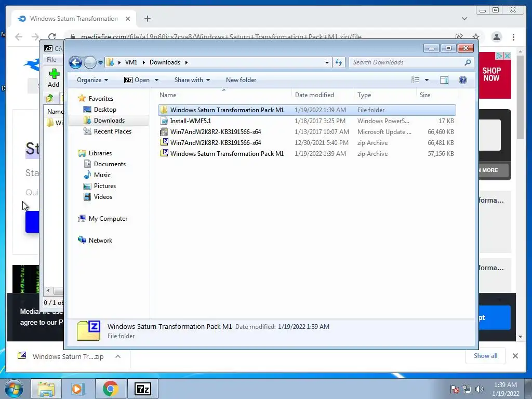Sort by Type column header

tap(385, 95)
